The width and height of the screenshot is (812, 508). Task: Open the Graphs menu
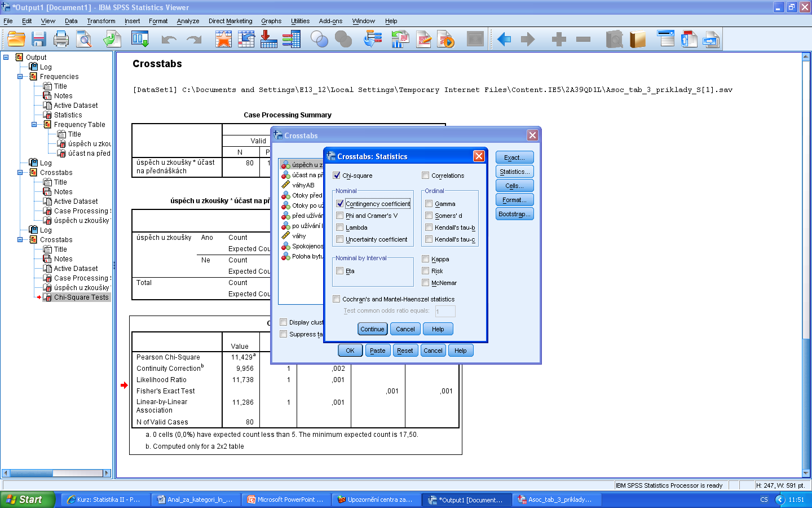pos(271,21)
